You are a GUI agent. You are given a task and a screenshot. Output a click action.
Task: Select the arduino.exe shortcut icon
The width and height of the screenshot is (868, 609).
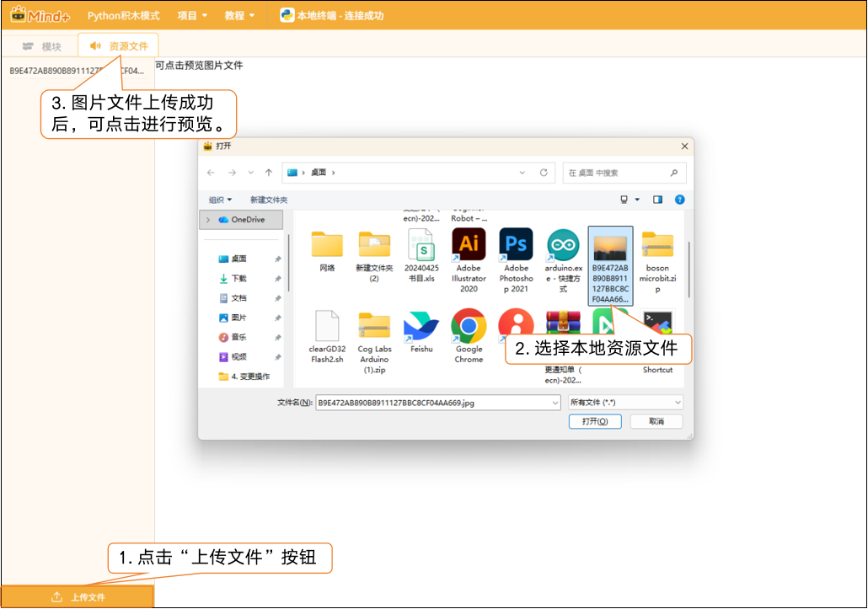563,245
